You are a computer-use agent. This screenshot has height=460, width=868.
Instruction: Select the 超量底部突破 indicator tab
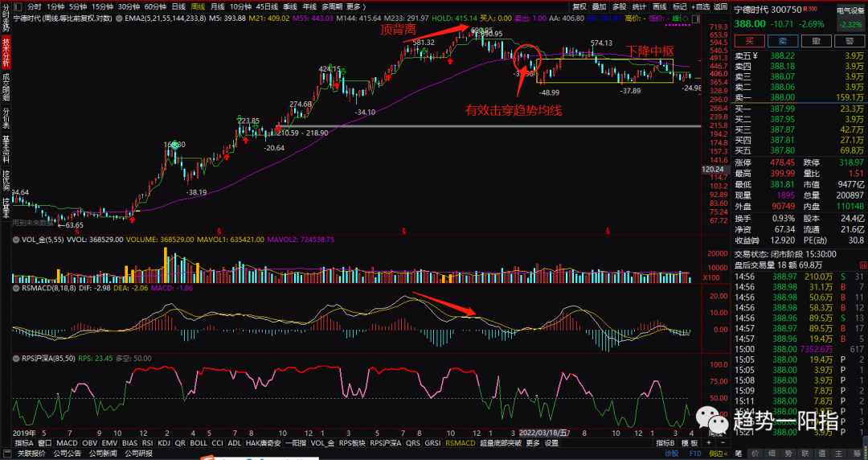501,443
